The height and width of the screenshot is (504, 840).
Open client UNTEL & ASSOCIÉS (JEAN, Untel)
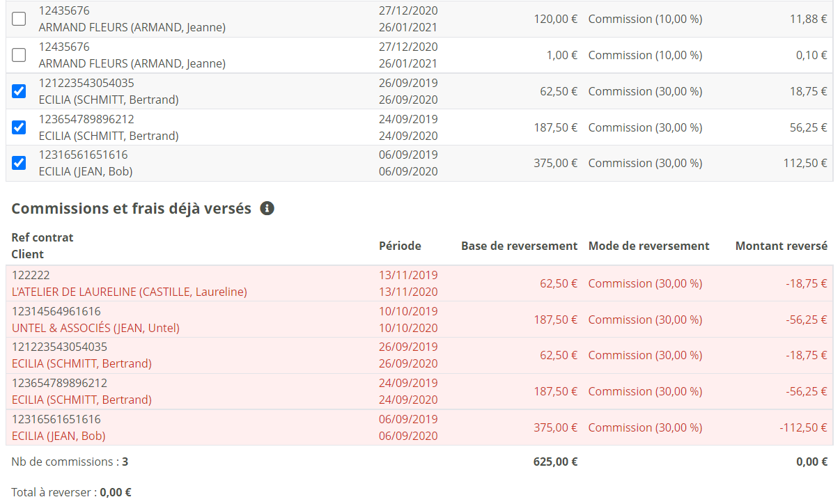pos(95,328)
